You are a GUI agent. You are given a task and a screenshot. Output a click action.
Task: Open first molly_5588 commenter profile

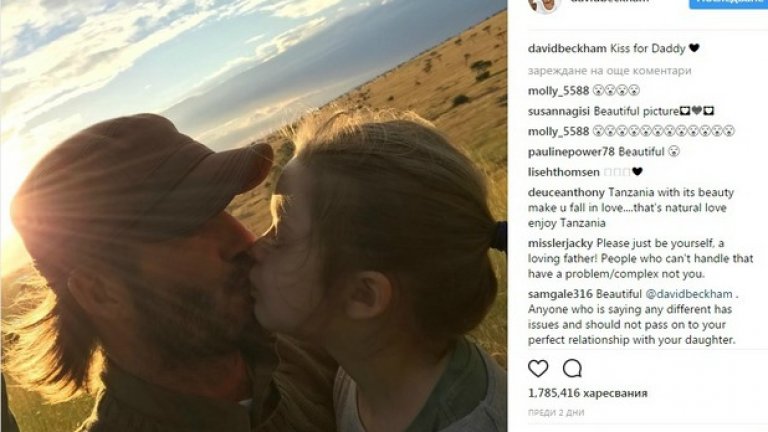point(558,91)
